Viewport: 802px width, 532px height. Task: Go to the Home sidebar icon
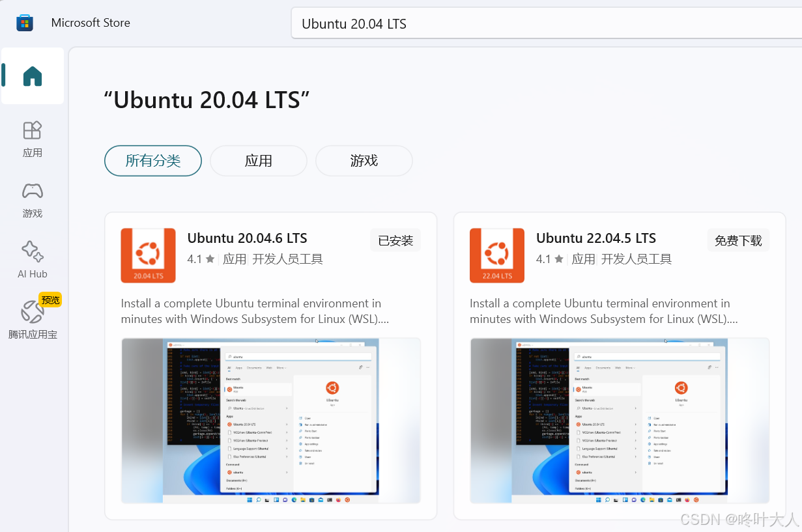click(x=33, y=76)
